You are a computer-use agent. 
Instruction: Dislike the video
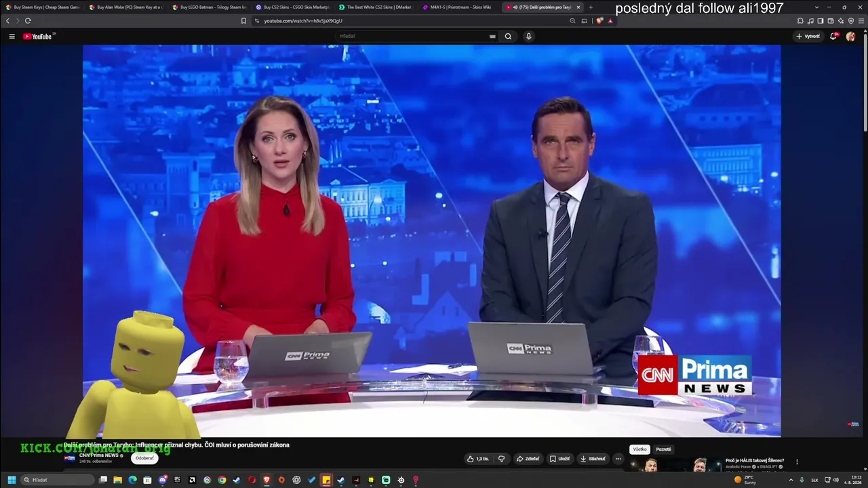(501, 459)
